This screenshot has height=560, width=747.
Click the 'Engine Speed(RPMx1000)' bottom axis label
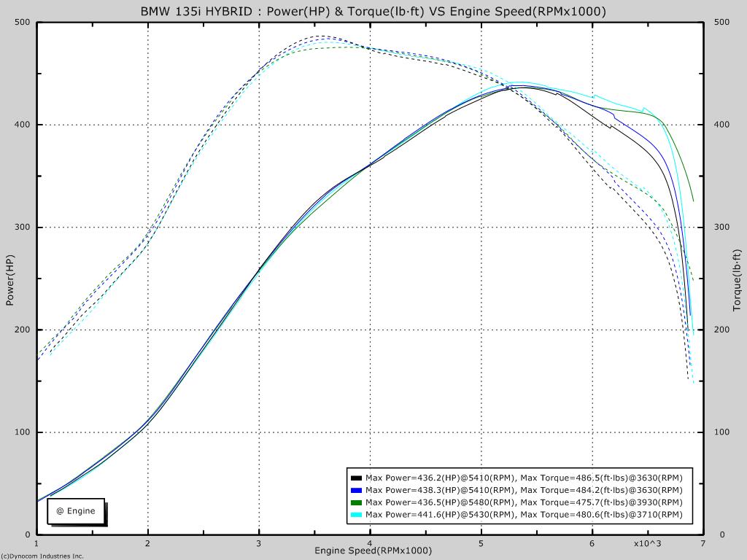point(373,551)
